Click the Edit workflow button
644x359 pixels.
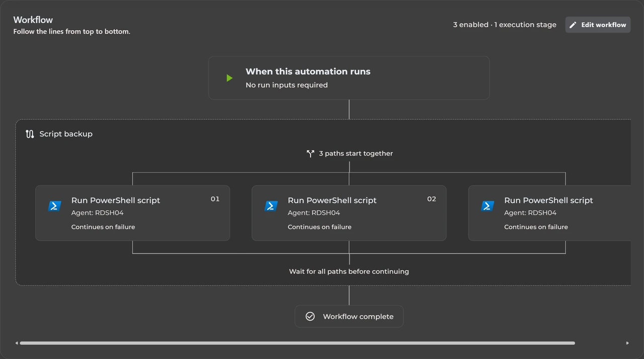[598, 25]
